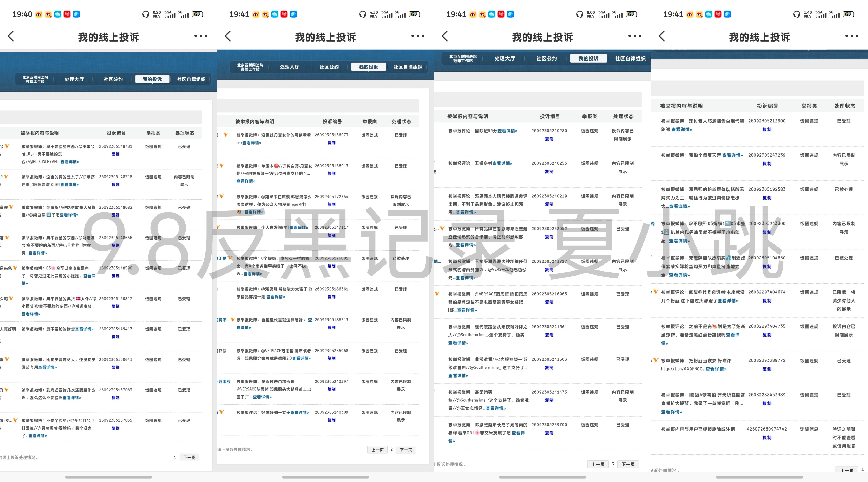Open three-dot menu in the 19:40 screenshot
This screenshot has height=482, width=868.
coord(201,36)
